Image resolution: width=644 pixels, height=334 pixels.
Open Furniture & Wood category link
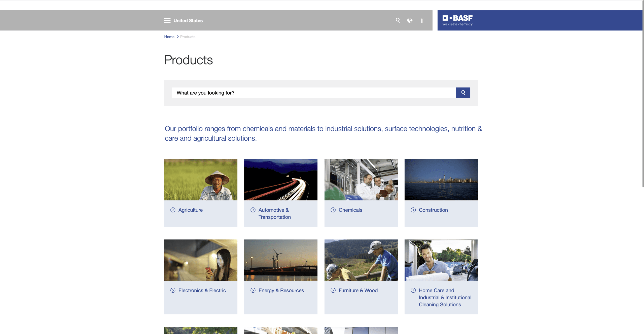[358, 290]
